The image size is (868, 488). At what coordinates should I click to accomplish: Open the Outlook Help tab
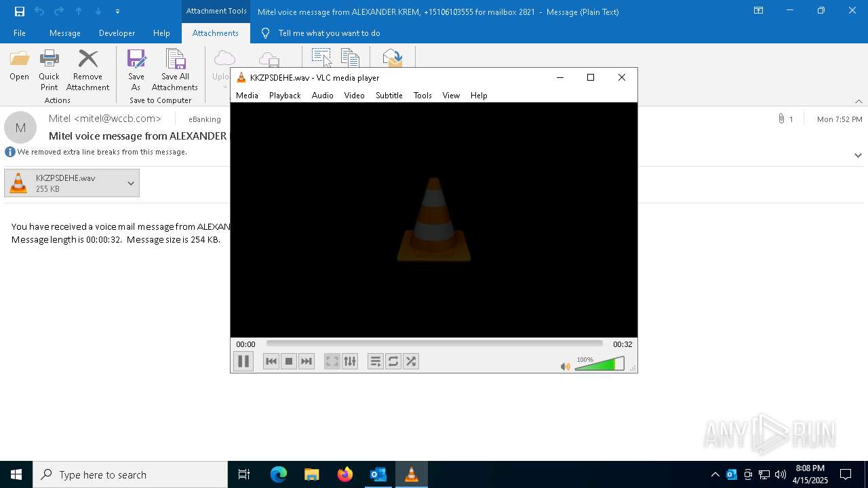[161, 33]
